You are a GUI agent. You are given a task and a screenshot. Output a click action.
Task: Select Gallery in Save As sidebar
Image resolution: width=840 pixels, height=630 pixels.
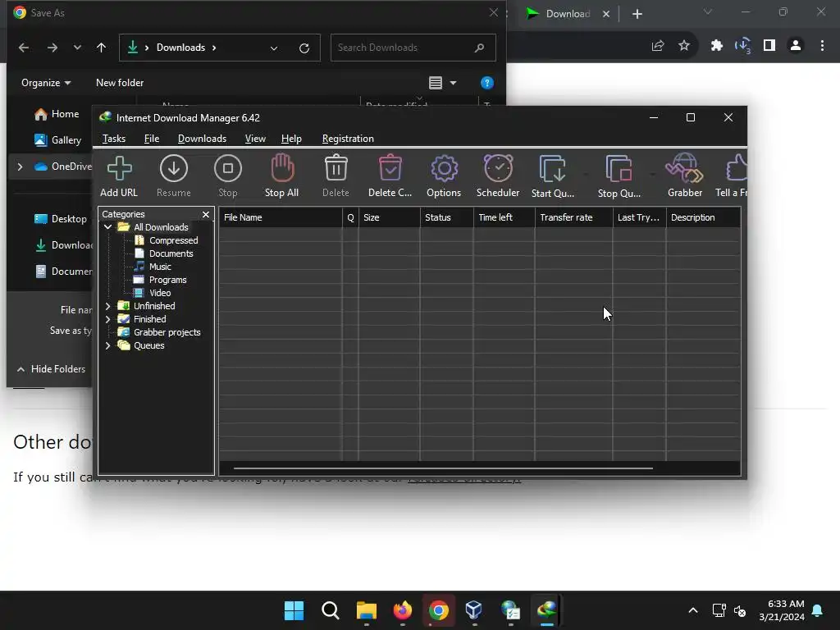(x=57, y=140)
